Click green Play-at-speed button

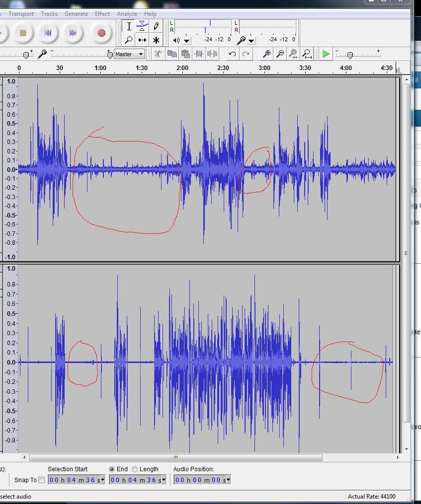click(x=326, y=54)
